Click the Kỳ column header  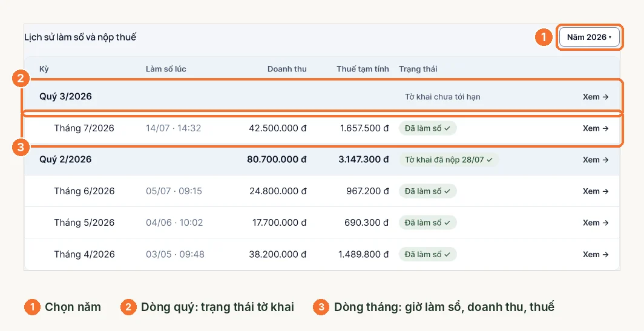pyautogui.click(x=44, y=69)
